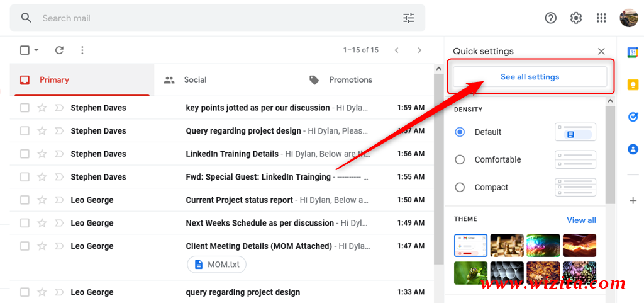Select the 'Client Meeting Details' email checkbox
This screenshot has height=303, width=644.
pos(25,246)
